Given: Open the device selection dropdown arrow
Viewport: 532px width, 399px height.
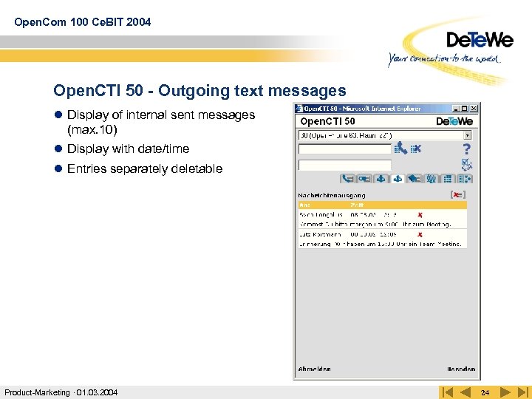Looking at the screenshot, I should pyautogui.click(x=468, y=135).
